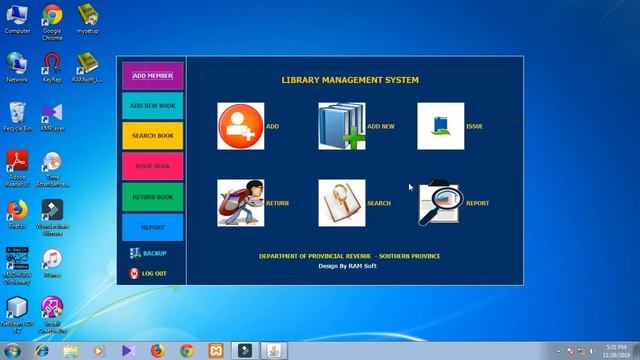
Task: Open the REPORT blue sidebar button
Action: [x=153, y=227]
